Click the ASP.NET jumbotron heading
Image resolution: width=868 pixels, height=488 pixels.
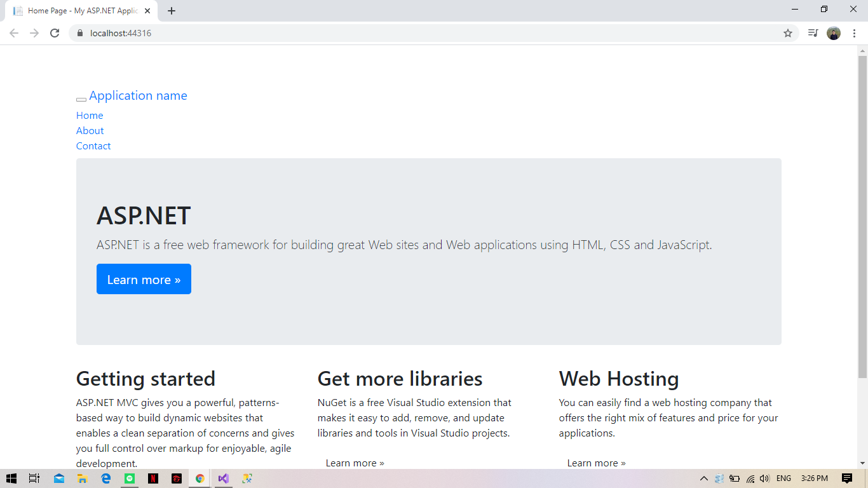[x=144, y=216]
